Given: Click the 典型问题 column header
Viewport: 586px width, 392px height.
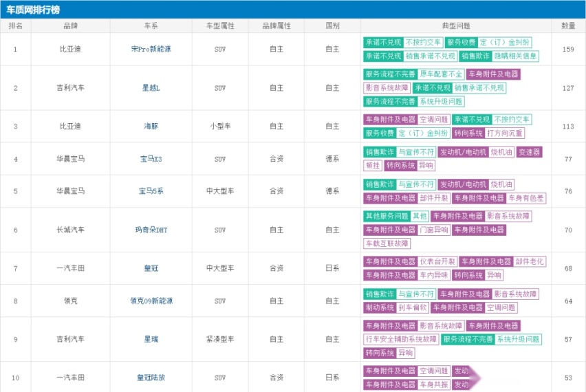Looking at the screenshot, I should tap(456, 25).
